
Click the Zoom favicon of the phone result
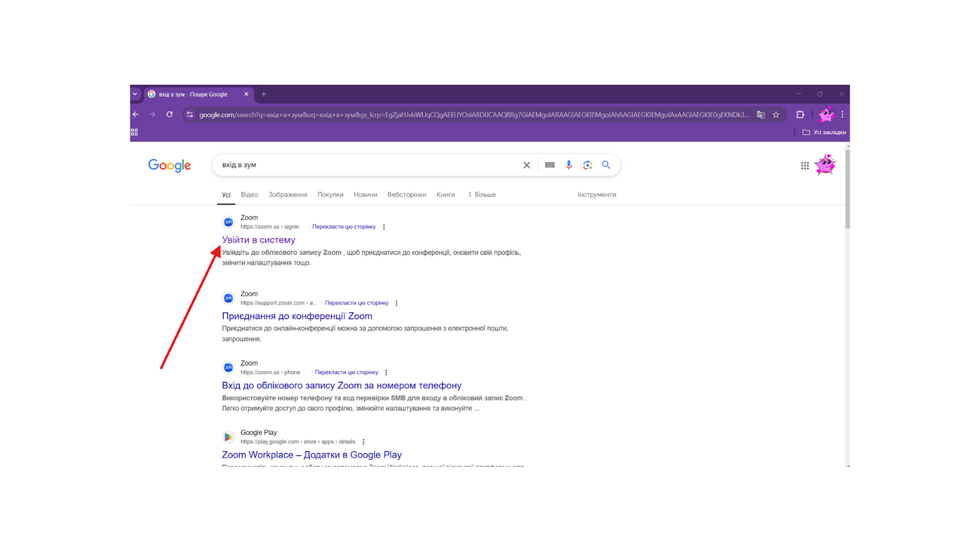coord(228,367)
